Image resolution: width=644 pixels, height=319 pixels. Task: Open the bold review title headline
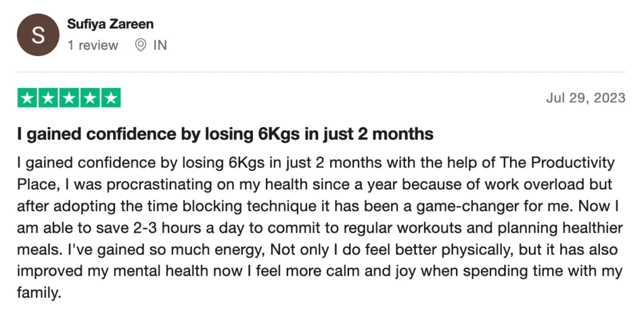pos(225,133)
